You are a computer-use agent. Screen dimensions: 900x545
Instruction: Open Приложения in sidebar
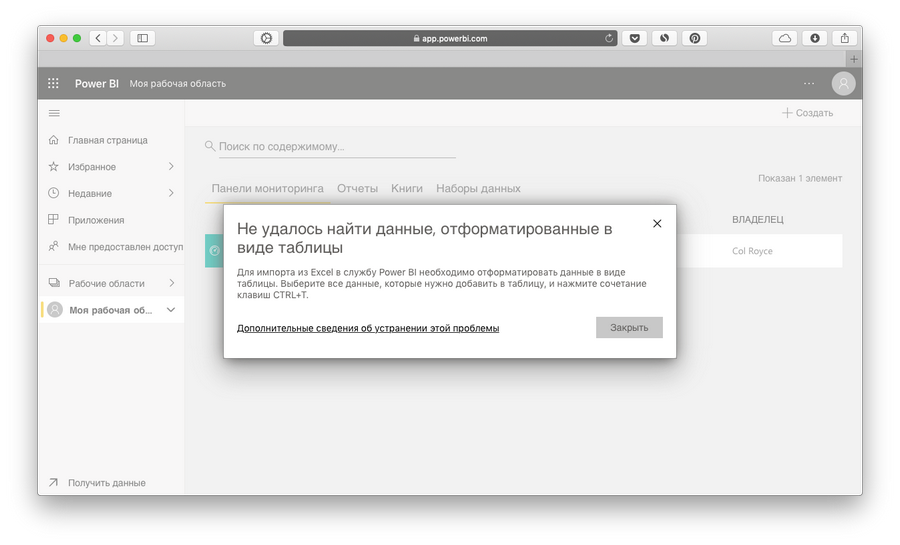point(96,220)
